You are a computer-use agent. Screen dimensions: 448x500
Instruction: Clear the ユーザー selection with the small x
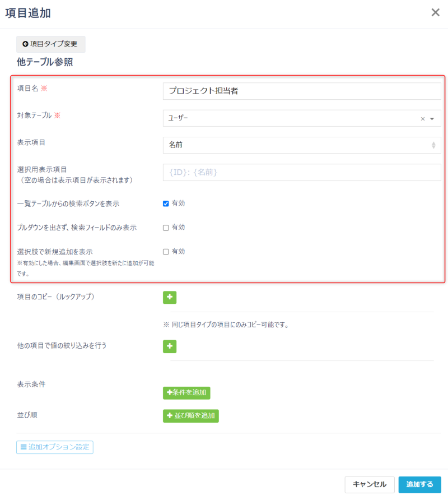[423, 119]
